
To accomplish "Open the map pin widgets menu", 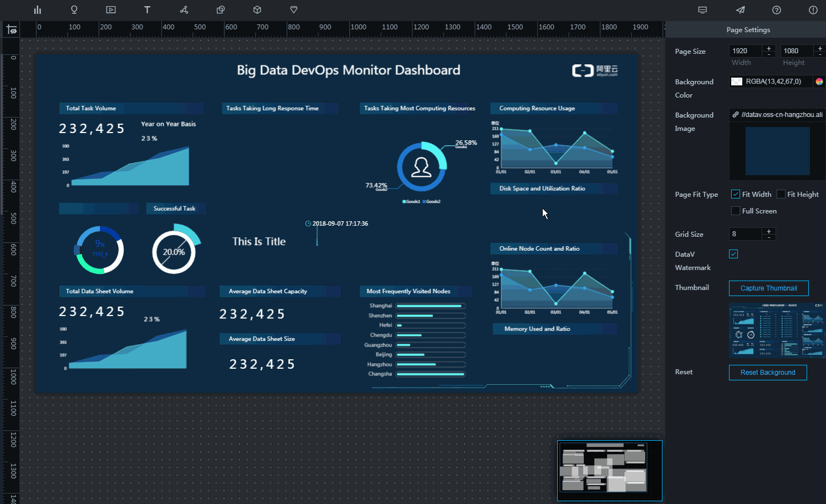I will coord(74,10).
